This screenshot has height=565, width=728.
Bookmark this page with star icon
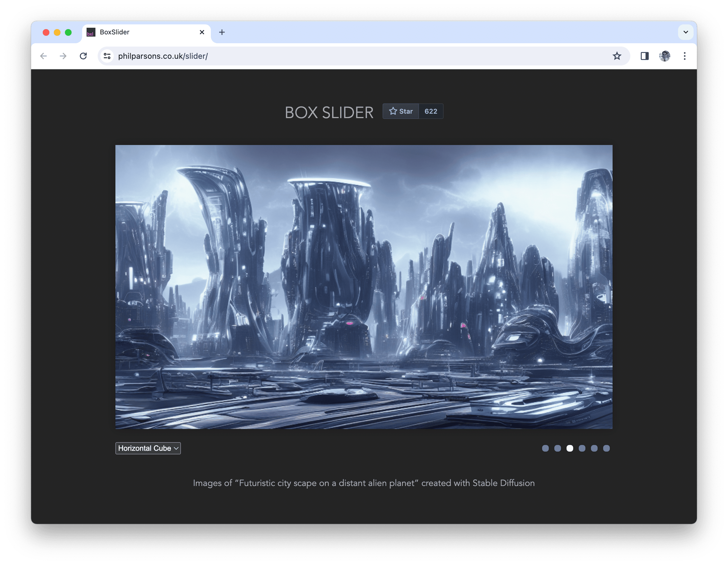click(x=617, y=56)
